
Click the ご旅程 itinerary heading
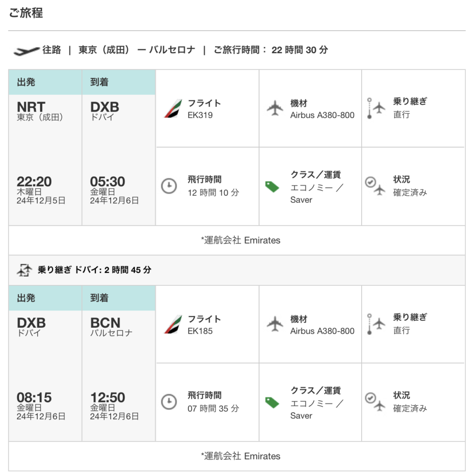(x=26, y=13)
